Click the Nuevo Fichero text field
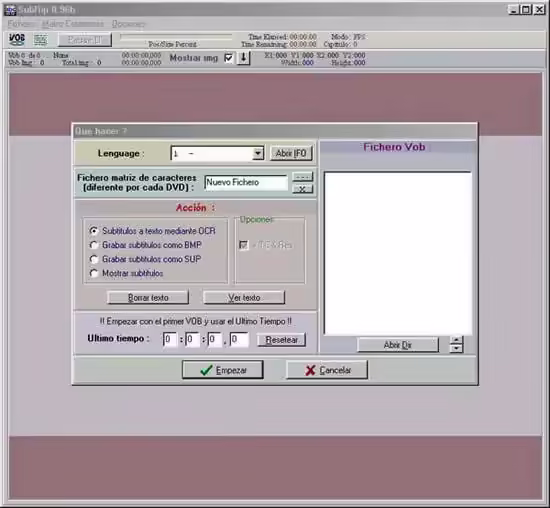The width and height of the screenshot is (550, 508). [x=246, y=182]
